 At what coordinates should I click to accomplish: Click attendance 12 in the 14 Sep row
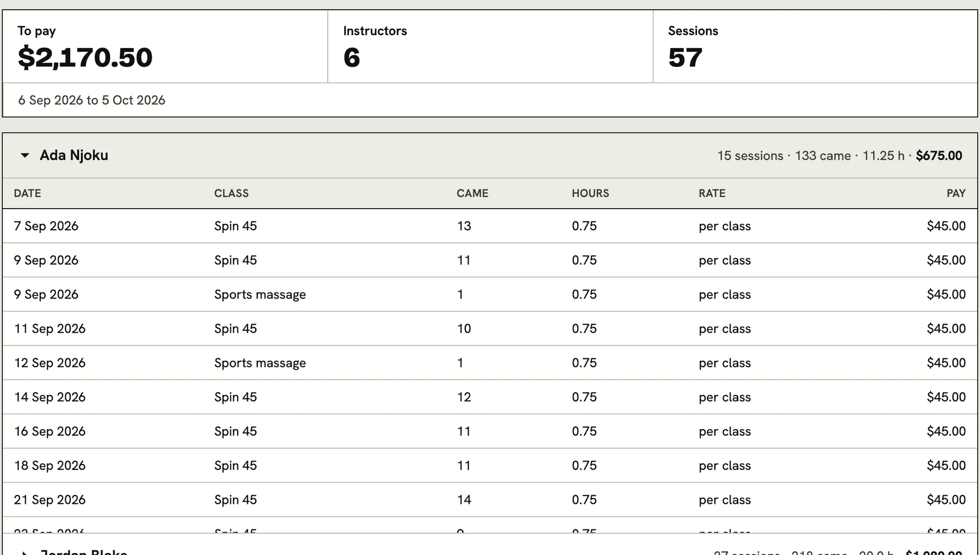point(464,398)
